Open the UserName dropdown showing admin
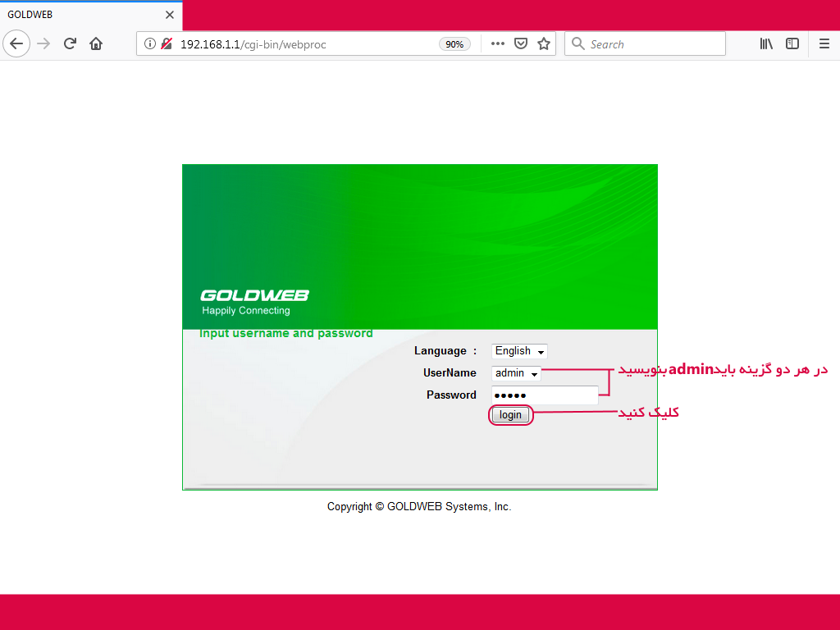This screenshot has height=630, width=840. (x=516, y=373)
